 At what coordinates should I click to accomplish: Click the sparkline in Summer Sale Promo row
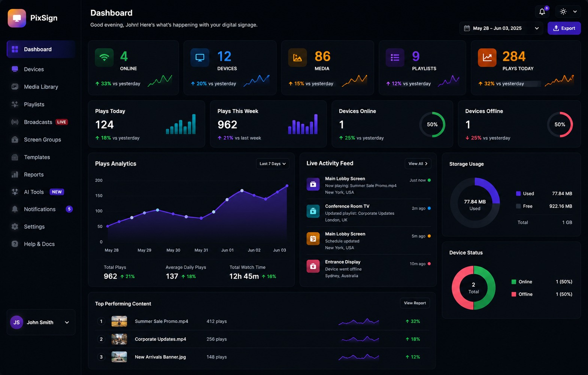[x=359, y=321]
